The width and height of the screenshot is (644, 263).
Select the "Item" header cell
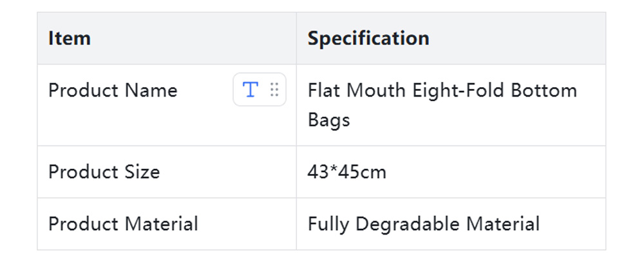click(x=70, y=38)
